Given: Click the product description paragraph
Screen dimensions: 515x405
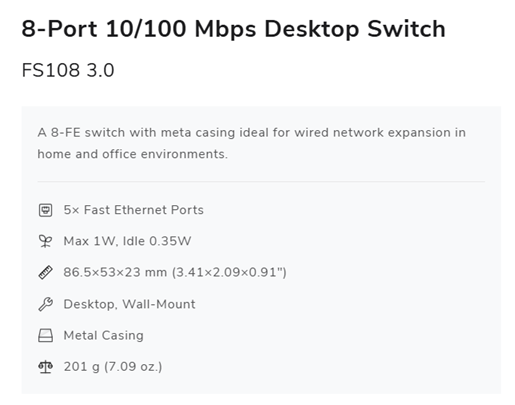Looking at the screenshot, I should pyautogui.click(x=252, y=143).
